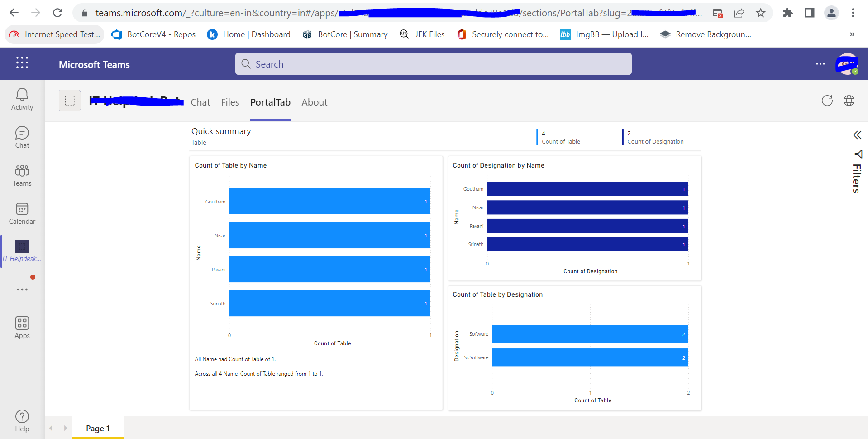
Task: Click the Go to website globe icon
Action: point(849,101)
